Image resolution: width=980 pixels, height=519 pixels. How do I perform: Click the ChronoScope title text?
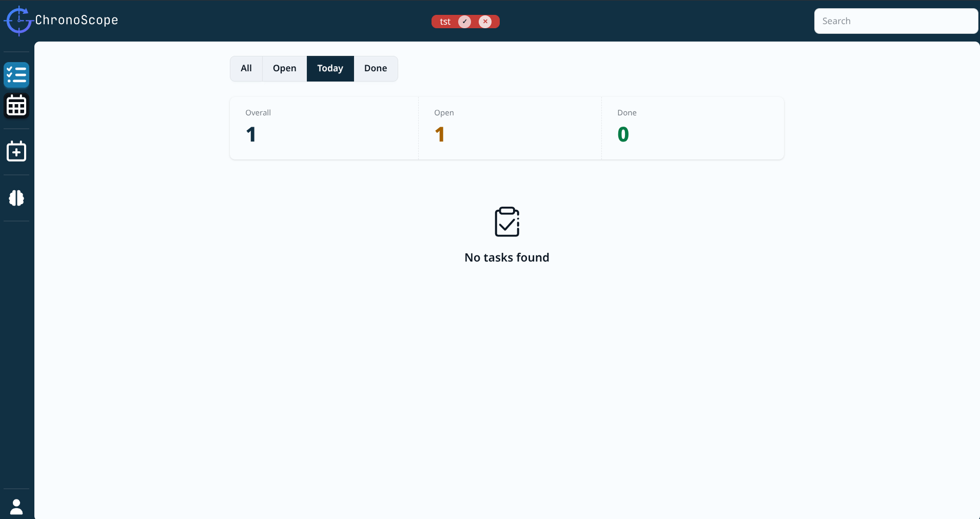(76, 20)
